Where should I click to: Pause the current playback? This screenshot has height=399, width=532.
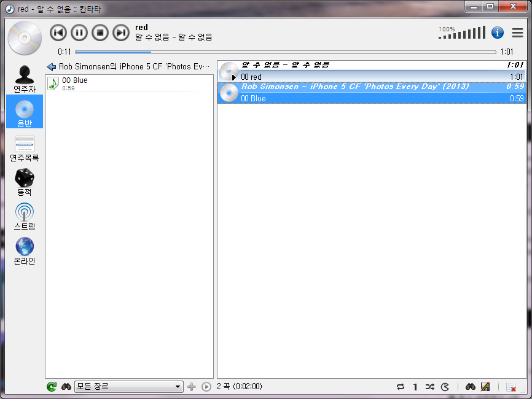point(79,33)
